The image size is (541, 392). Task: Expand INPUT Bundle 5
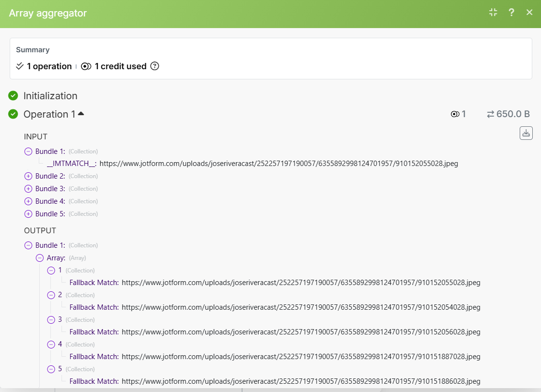tap(28, 214)
